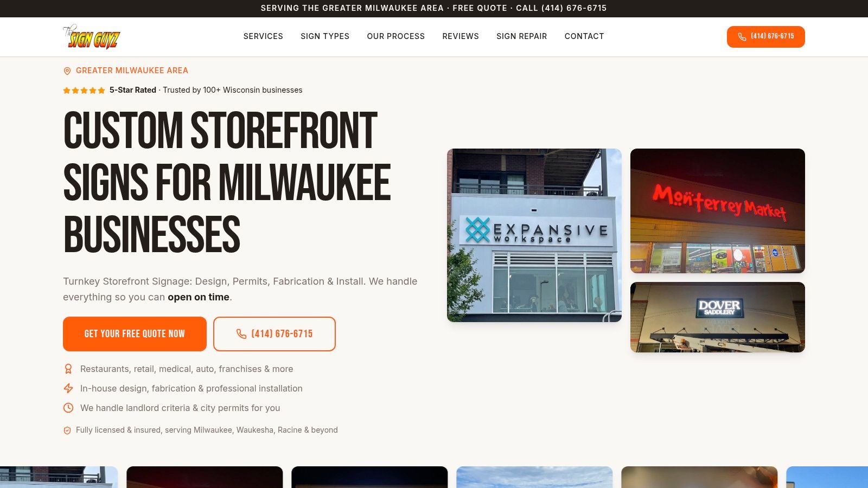Click the clock icon beside landlord criteria

pyautogui.click(x=68, y=408)
